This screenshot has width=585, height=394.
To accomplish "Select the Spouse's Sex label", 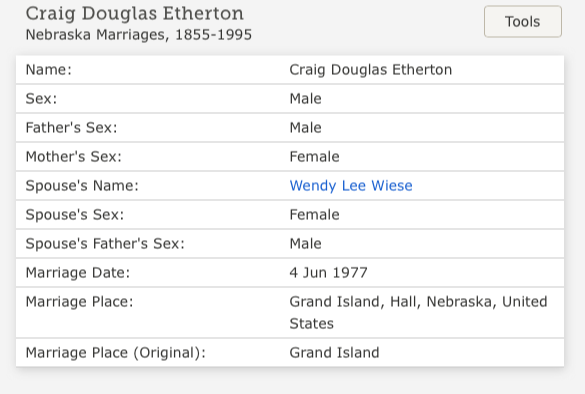I will pos(74,215).
